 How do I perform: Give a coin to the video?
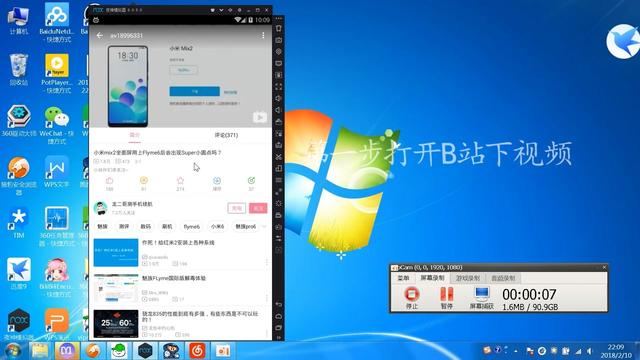[x=144, y=181]
